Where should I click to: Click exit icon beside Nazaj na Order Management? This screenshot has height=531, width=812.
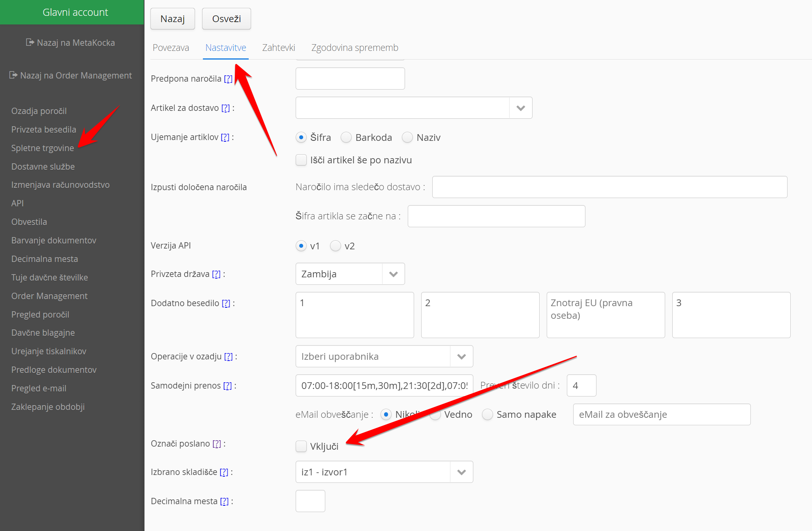[x=13, y=75]
